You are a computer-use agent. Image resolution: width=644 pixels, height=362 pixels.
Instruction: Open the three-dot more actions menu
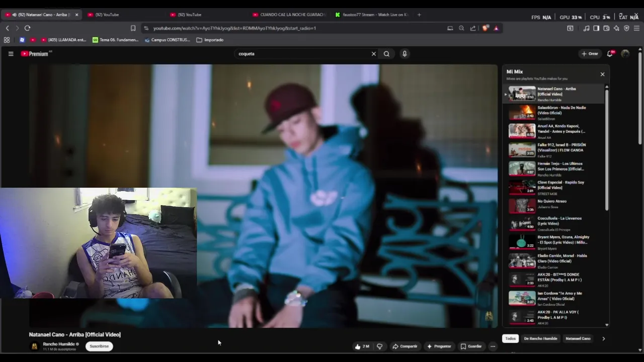(493, 346)
